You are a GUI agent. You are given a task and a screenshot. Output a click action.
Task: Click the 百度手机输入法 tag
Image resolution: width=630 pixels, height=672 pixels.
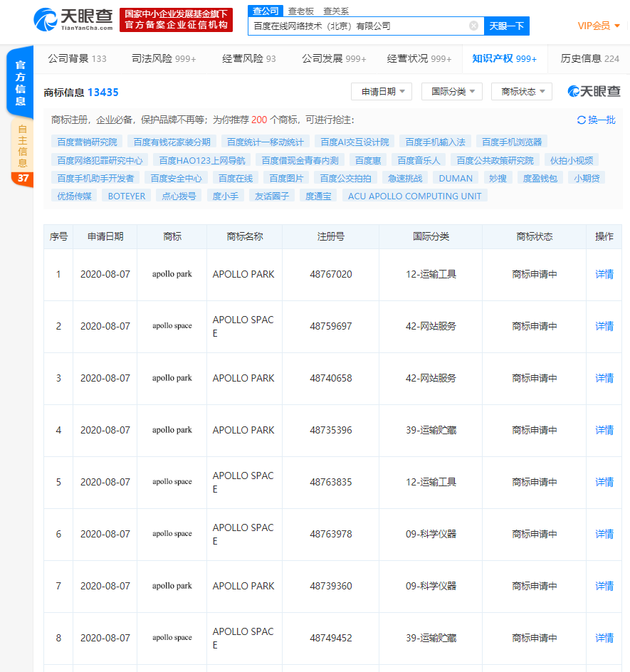pos(435,142)
